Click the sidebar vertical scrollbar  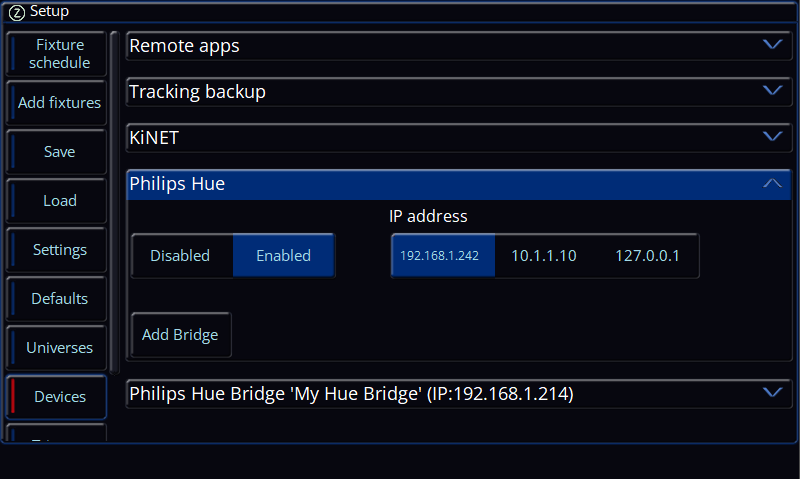114,203
